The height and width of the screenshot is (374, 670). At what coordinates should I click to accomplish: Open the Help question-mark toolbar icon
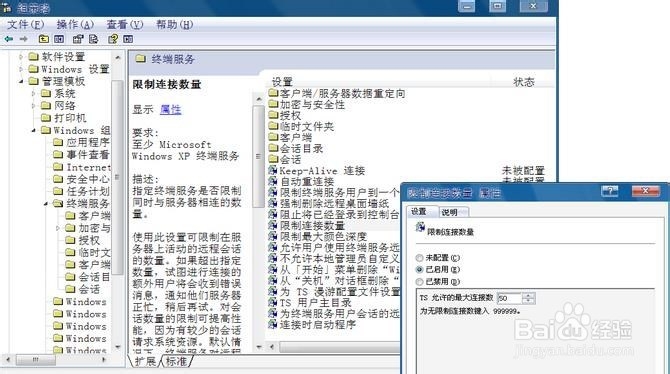[x=113, y=39]
